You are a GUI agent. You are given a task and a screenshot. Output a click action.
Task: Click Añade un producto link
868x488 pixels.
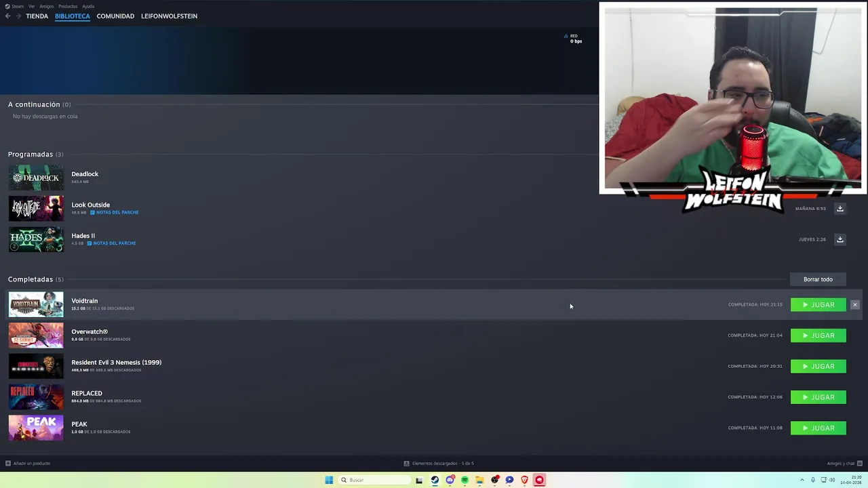(31, 464)
